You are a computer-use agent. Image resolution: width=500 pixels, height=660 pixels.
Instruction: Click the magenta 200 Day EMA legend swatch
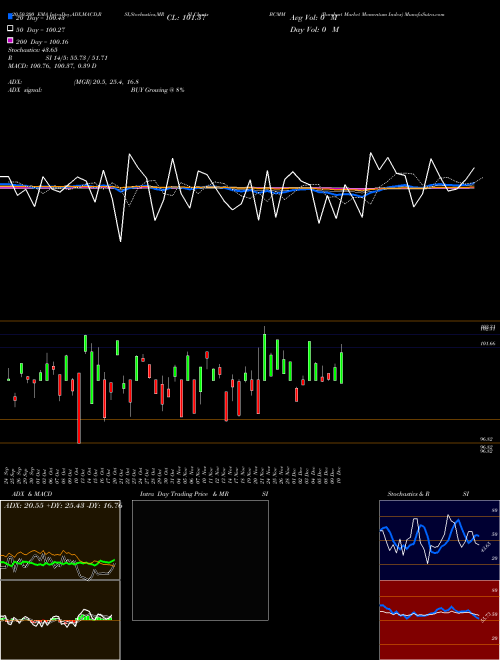tap(10, 40)
